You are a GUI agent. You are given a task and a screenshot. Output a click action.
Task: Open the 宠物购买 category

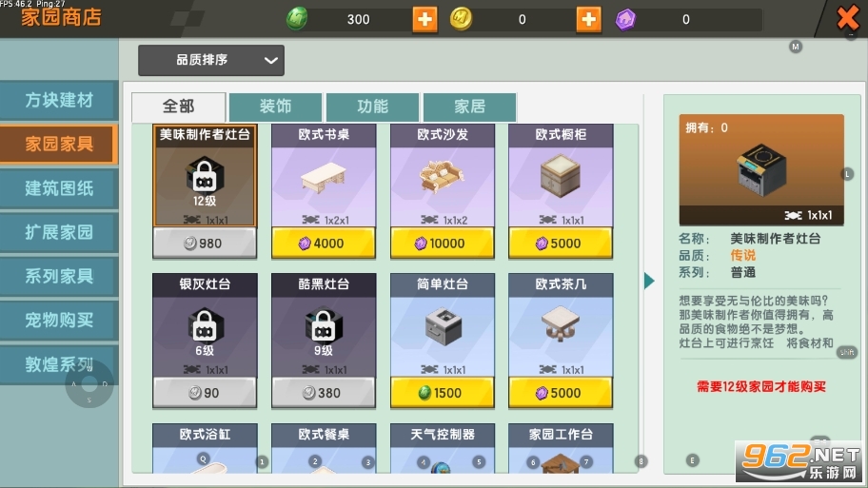tap(59, 320)
